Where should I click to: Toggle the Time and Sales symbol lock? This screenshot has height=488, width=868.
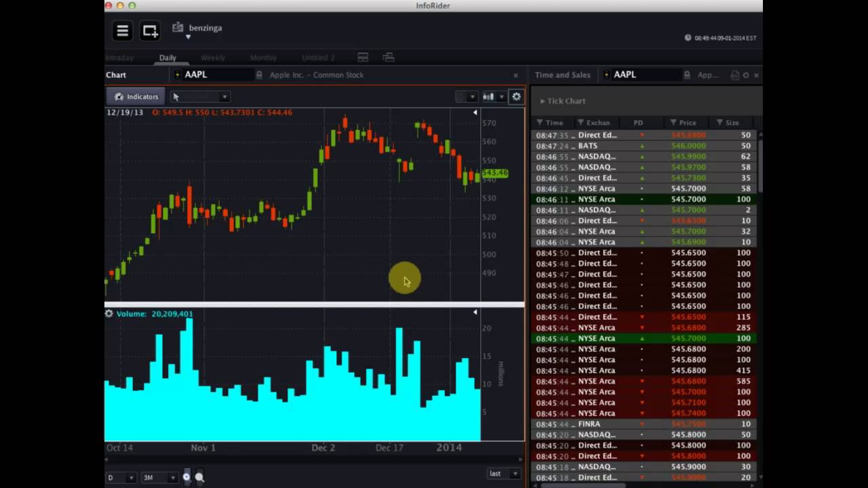pyautogui.click(x=687, y=75)
